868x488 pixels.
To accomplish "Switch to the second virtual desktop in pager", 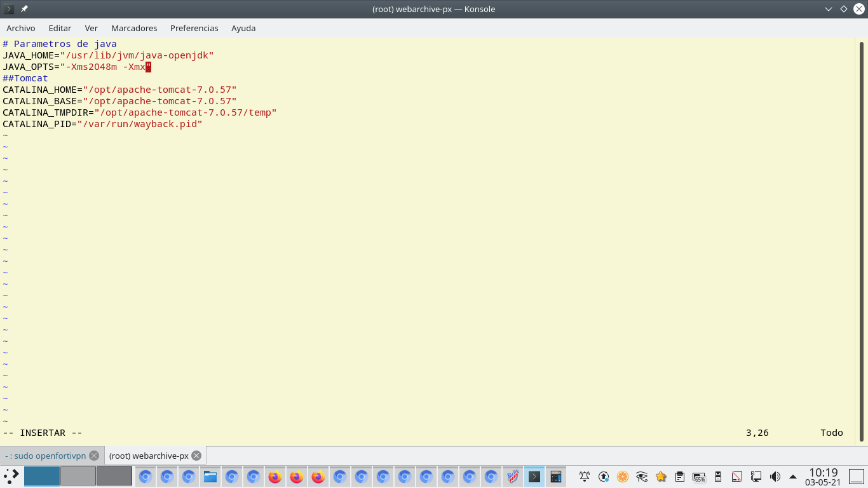I will tap(78, 476).
